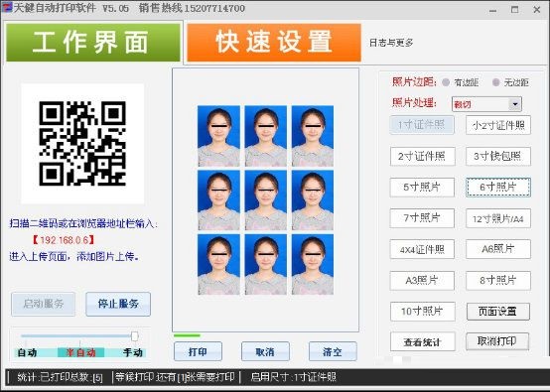This screenshot has height=392, width=550.
Task: Click the 停止服务 button
Action: coord(118,304)
